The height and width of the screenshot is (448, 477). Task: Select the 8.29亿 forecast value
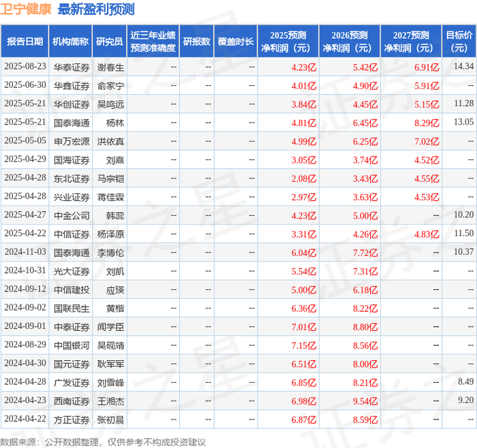pyautogui.click(x=427, y=123)
